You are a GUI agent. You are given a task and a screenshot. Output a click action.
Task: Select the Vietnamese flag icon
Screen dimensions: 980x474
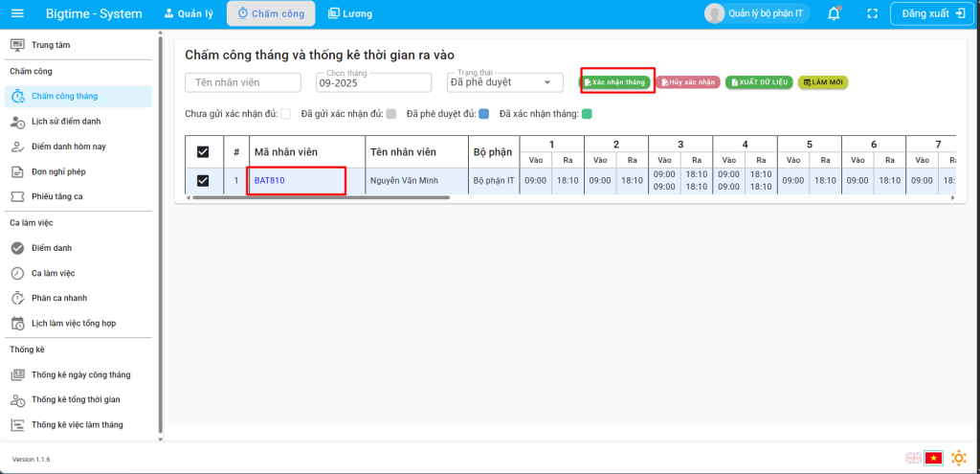pos(933,459)
